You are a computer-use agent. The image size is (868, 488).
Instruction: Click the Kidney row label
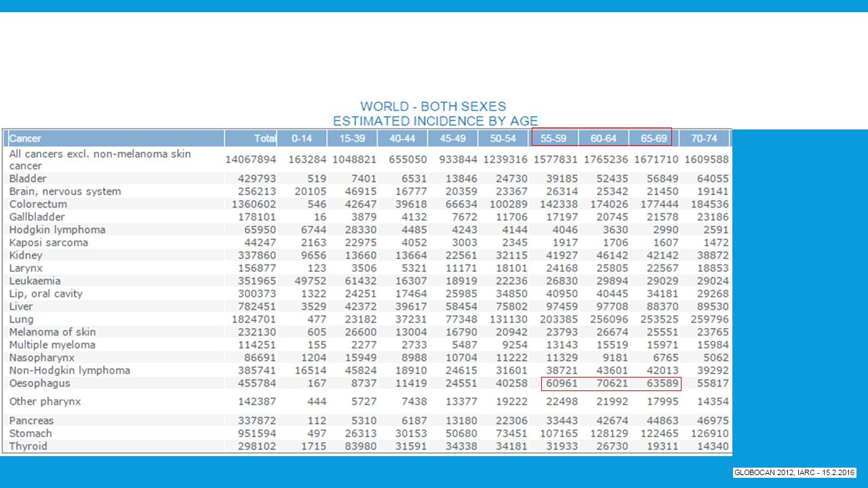coord(26,256)
